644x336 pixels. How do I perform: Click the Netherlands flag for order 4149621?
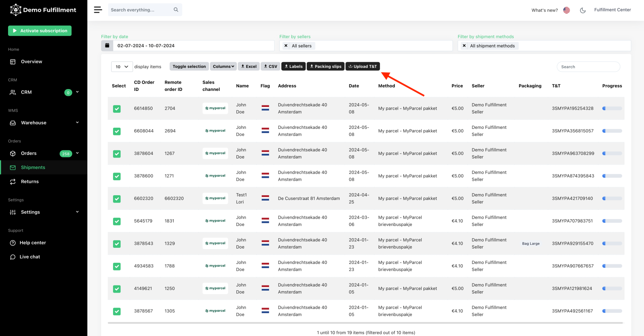click(x=265, y=288)
